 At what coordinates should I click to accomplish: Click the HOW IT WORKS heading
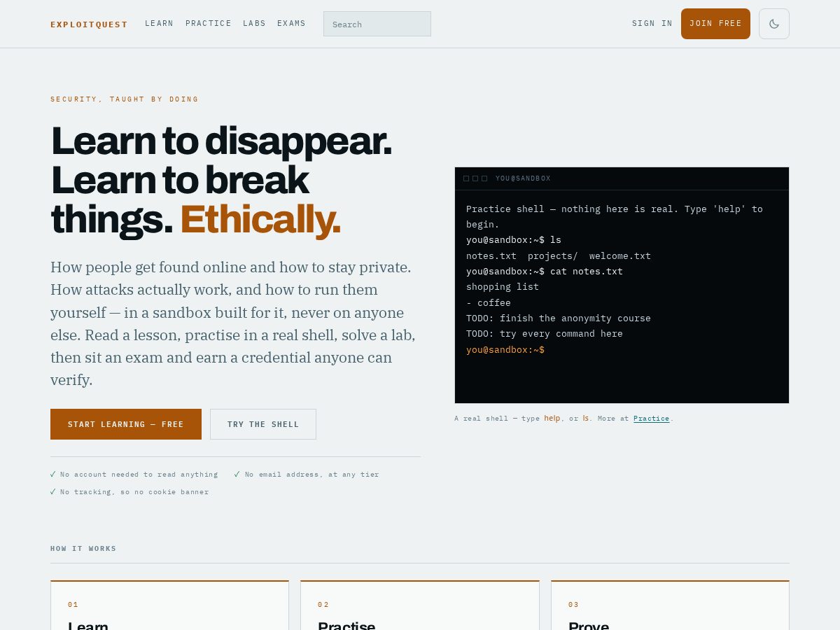(x=83, y=549)
